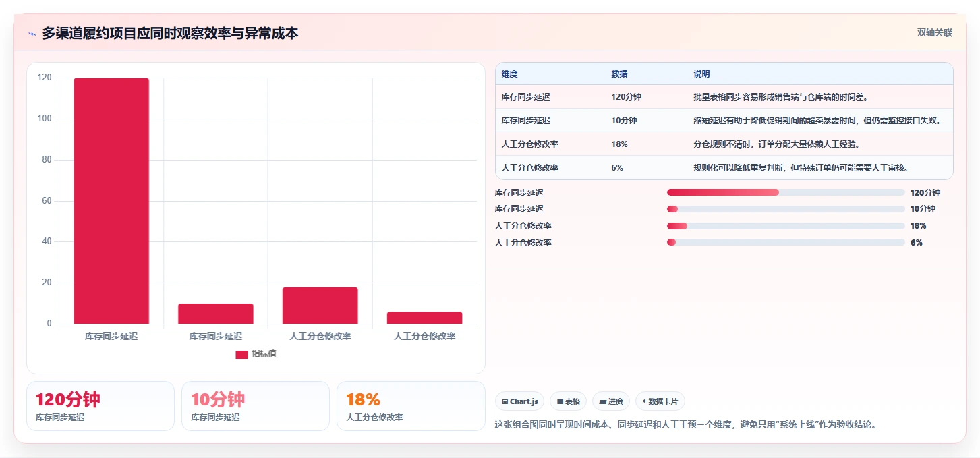
Task: Select the 进度 chip
Action: click(x=611, y=401)
